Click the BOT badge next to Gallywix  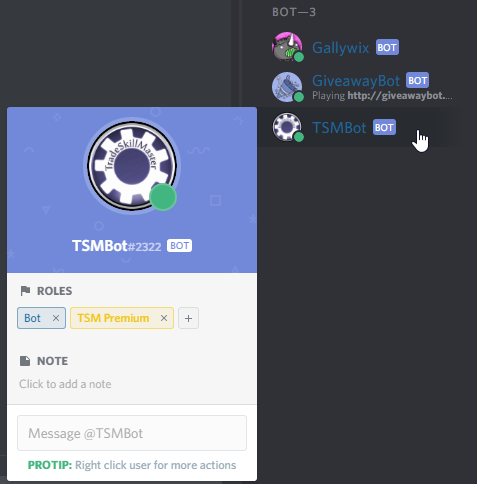tap(387, 47)
